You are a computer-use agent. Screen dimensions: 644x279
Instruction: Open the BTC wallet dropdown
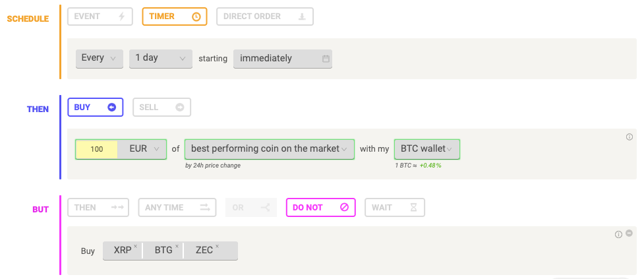[427, 149]
